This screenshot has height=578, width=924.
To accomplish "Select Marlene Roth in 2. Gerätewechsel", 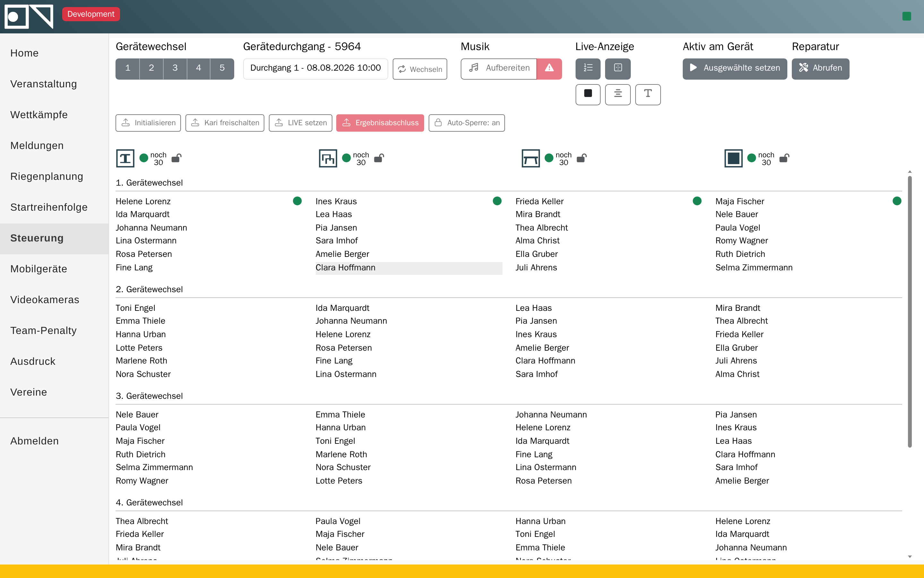I will click(209, 361).
